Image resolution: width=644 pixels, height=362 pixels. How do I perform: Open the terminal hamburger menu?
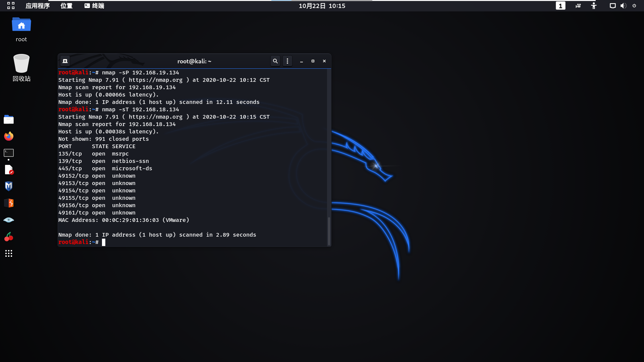coord(287,61)
